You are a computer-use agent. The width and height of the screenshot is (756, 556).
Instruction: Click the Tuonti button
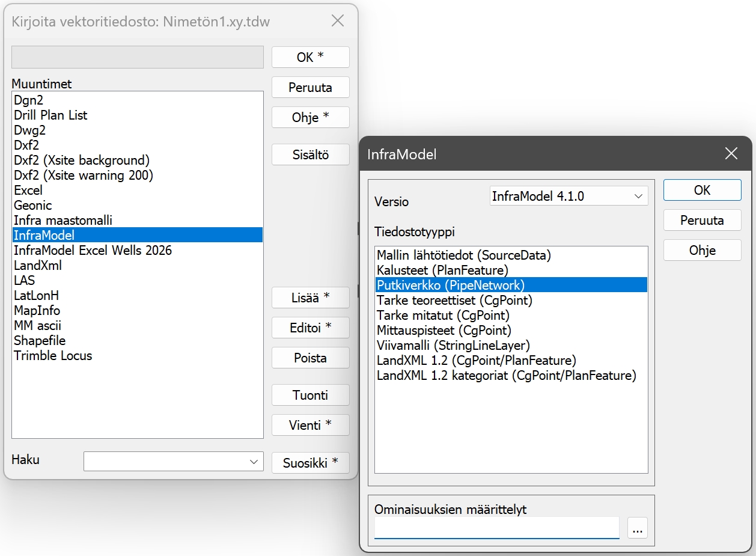[311, 395]
